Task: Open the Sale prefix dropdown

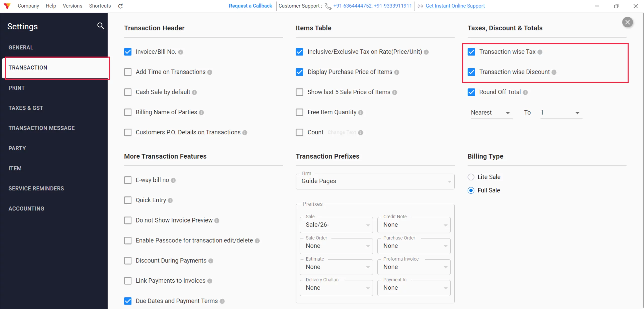Action: point(336,225)
